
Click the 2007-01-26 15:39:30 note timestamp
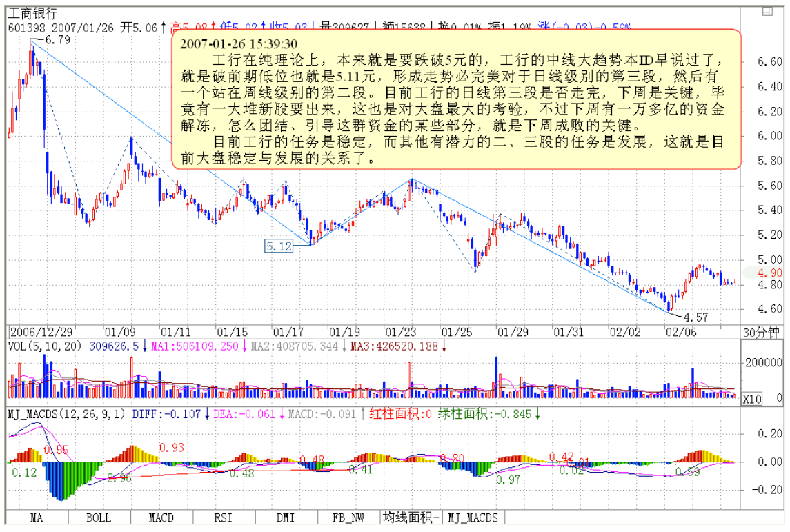pyautogui.click(x=239, y=44)
